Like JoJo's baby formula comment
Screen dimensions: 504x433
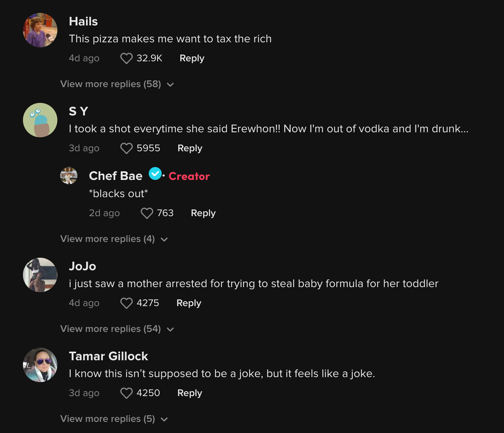(126, 303)
